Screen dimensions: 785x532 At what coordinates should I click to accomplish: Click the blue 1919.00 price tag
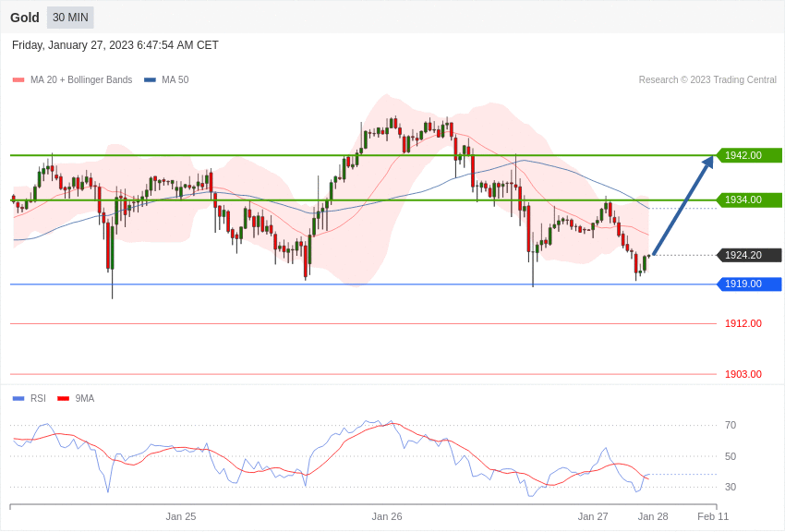point(749,284)
